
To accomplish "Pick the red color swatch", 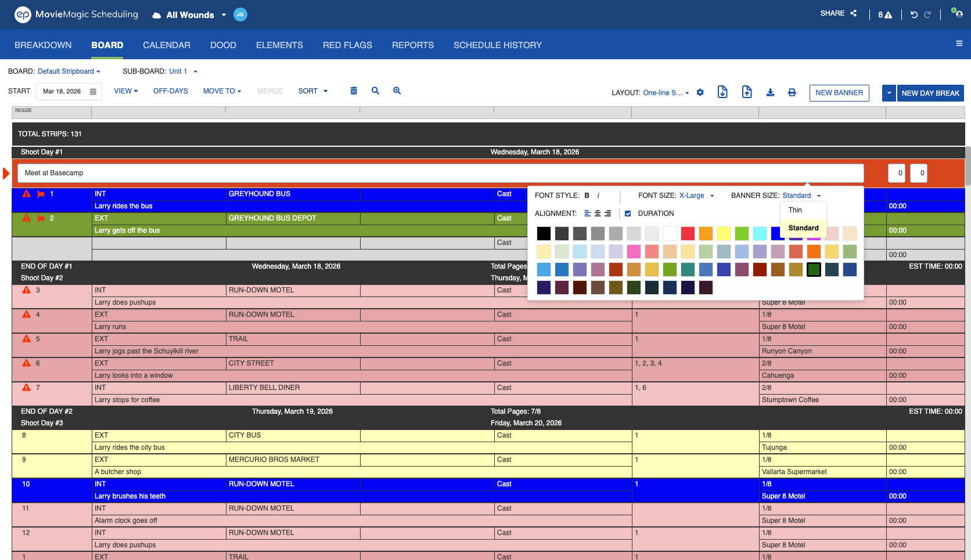I will [x=688, y=233].
